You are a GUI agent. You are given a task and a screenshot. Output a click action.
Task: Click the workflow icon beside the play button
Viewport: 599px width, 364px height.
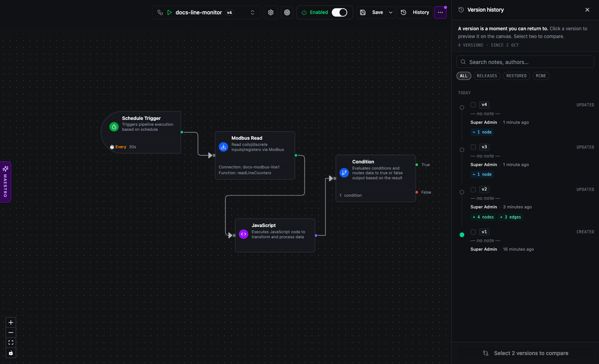(160, 12)
